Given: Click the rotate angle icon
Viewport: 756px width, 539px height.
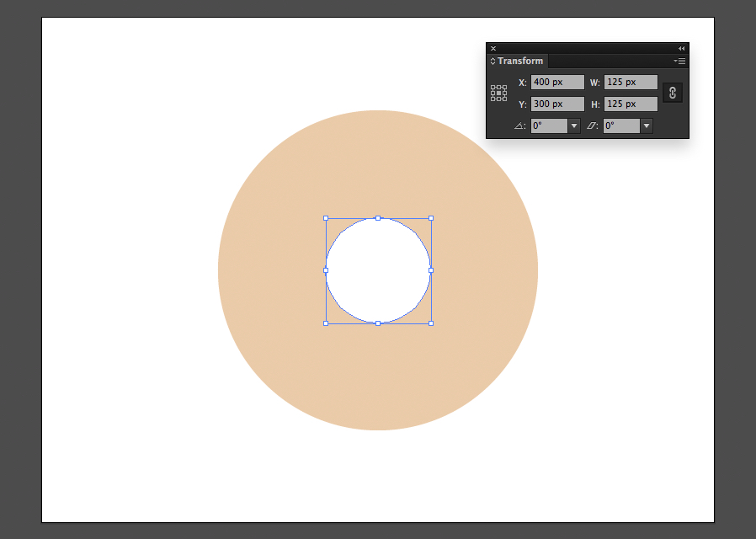Looking at the screenshot, I should tap(519, 125).
